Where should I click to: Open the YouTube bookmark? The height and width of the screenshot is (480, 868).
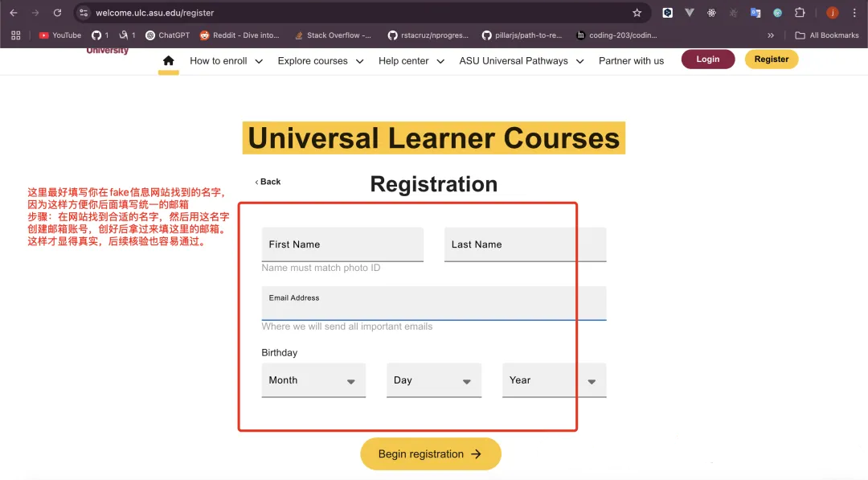(x=59, y=35)
